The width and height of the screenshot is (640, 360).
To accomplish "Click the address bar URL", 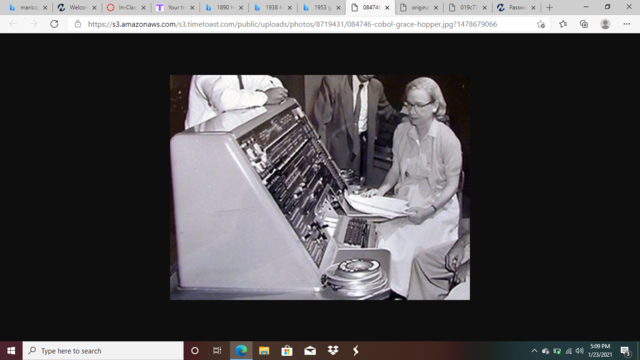I will tap(292, 24).
